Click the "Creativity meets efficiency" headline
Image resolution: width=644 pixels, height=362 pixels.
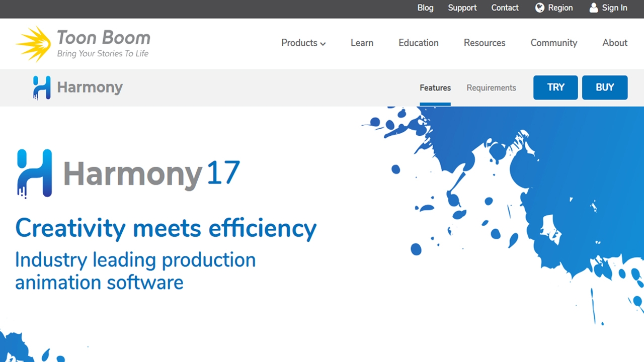[166, 228]
